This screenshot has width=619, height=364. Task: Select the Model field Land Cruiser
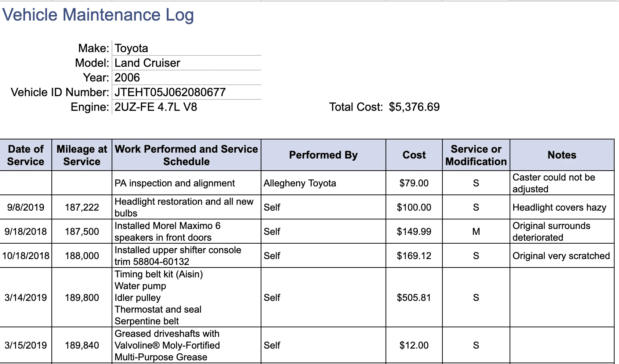coord(186,63)
